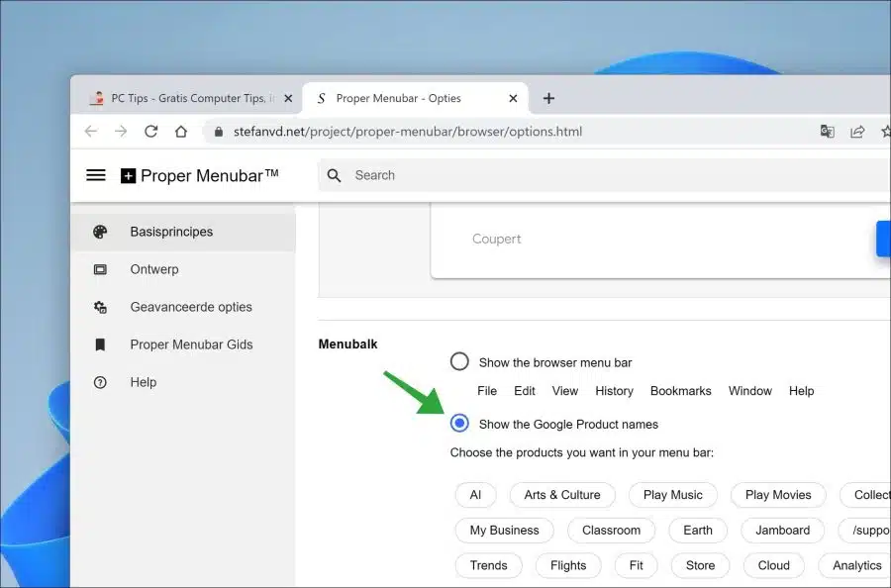Click Bookmarks in the preview menu bar
Screen dimensions: 891x588
[681, 391]
